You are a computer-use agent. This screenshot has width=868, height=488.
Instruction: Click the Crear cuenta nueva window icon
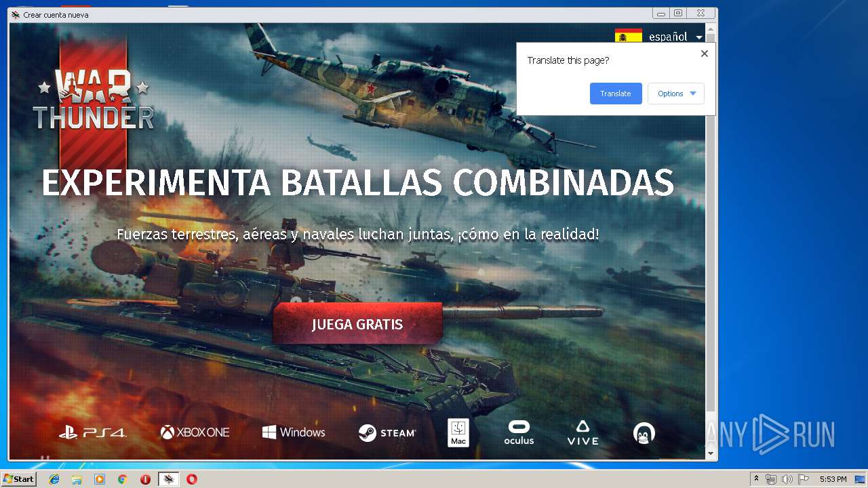point(16,14)
